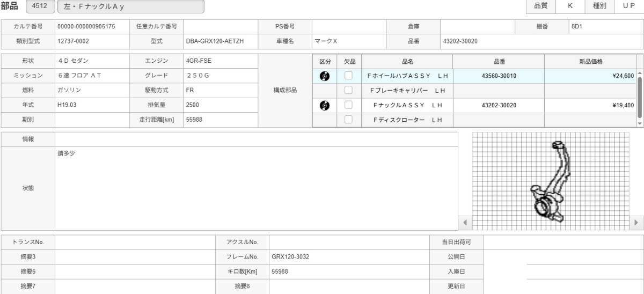
Task: Check the 欠品 box for FナックルASSY LH
Action: [348, 105]
